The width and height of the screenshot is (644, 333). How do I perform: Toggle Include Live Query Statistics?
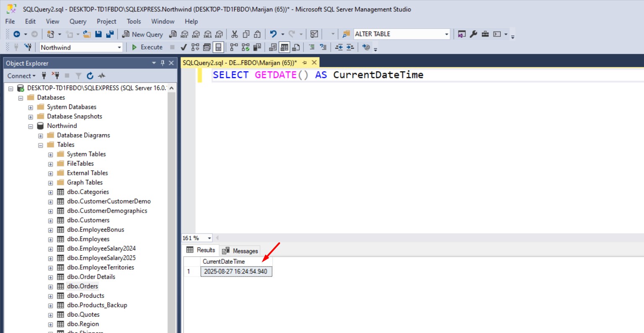246,47
